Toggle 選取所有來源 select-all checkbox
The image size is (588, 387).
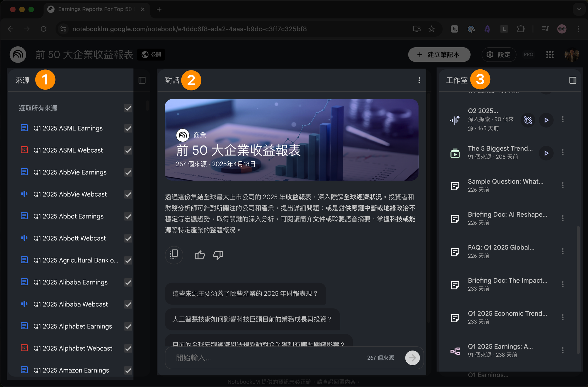(128, 108)
